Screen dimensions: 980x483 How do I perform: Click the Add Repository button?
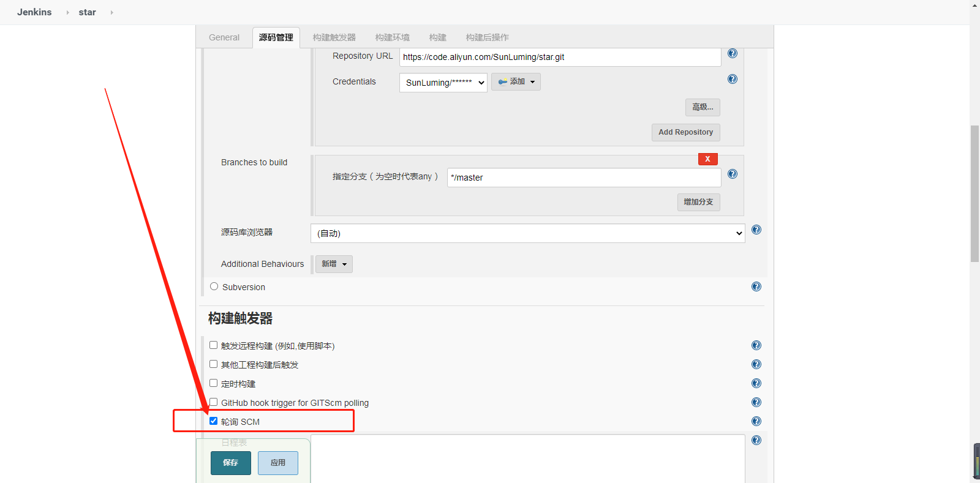(685, 132)
